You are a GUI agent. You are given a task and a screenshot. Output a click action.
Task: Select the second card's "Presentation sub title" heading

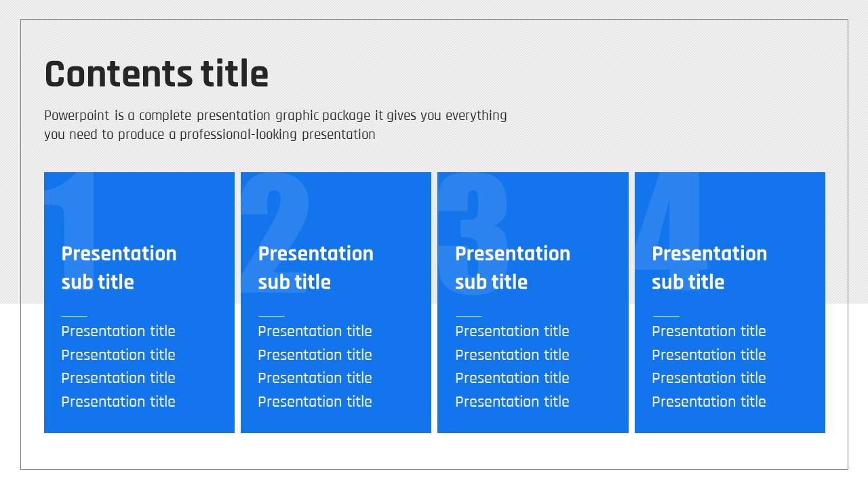(x=315, y=268)
